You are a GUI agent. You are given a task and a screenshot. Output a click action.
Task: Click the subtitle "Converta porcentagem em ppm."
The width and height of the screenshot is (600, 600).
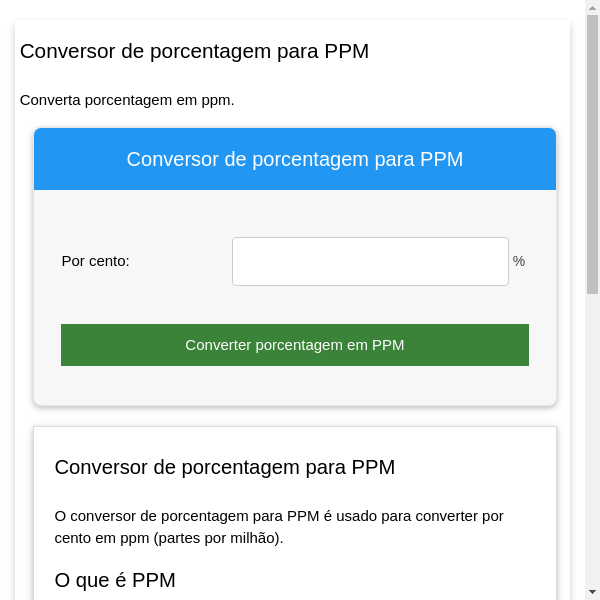[x=127, y=100]
